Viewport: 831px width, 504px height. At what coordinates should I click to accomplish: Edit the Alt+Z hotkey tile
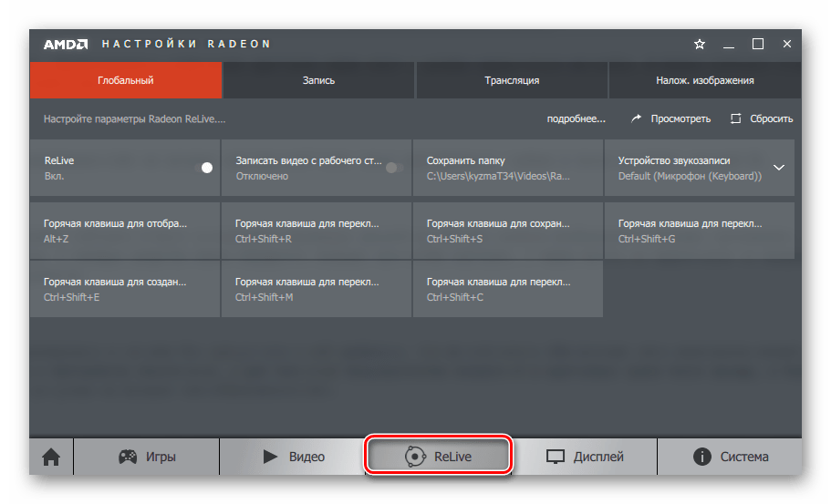click(x=125, y=231)
